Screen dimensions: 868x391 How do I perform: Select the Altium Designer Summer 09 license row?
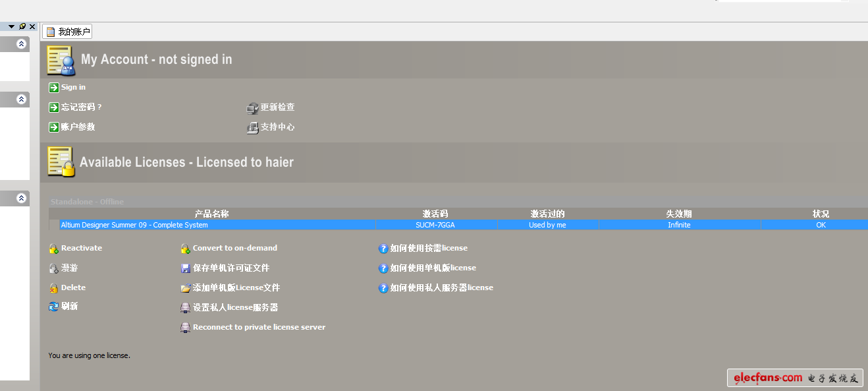458,225
